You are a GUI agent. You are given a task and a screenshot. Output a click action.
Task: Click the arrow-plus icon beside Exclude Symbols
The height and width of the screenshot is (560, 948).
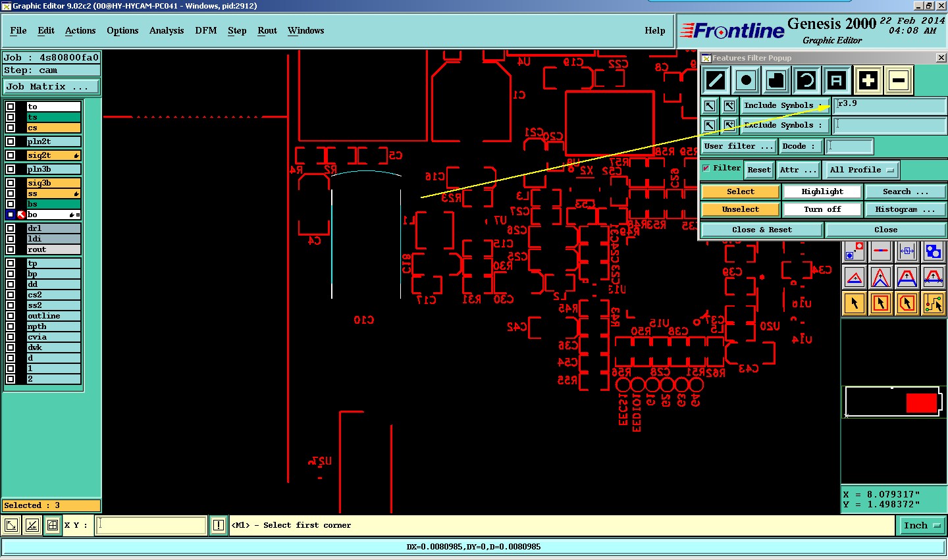729,125
